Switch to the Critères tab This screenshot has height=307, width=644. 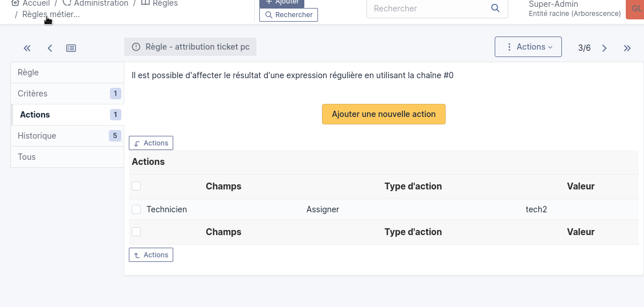tap(32, 94)
